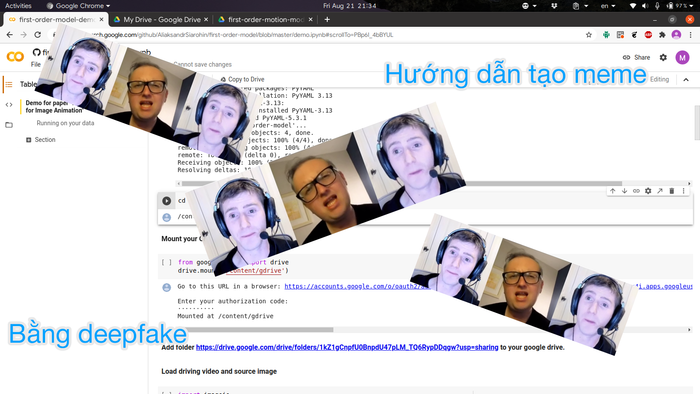Go back in browser history

click(x=10, y=35)
